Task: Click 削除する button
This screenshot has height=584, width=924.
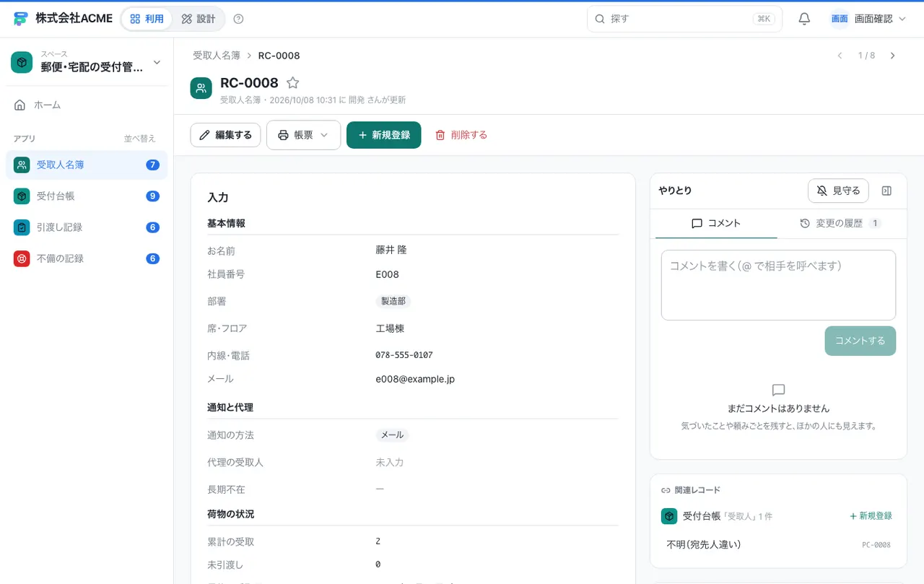Action: pyautogui.click(x=461, y=135)
